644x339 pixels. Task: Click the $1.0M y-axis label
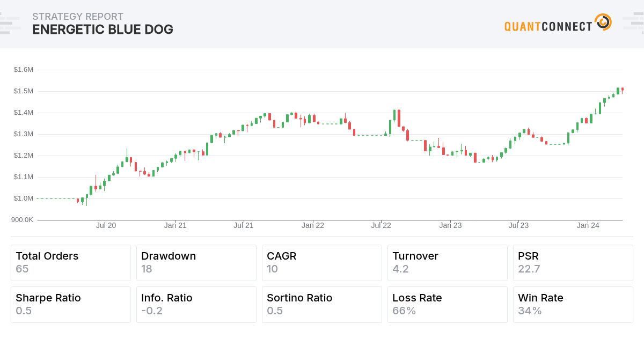tap(24, 198)
